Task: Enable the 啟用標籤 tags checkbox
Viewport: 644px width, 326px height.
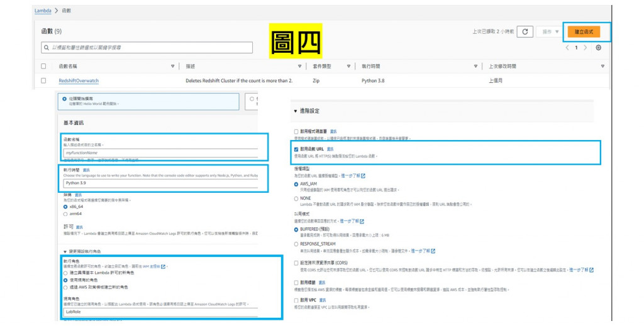Action: click(x=296, y=283)
